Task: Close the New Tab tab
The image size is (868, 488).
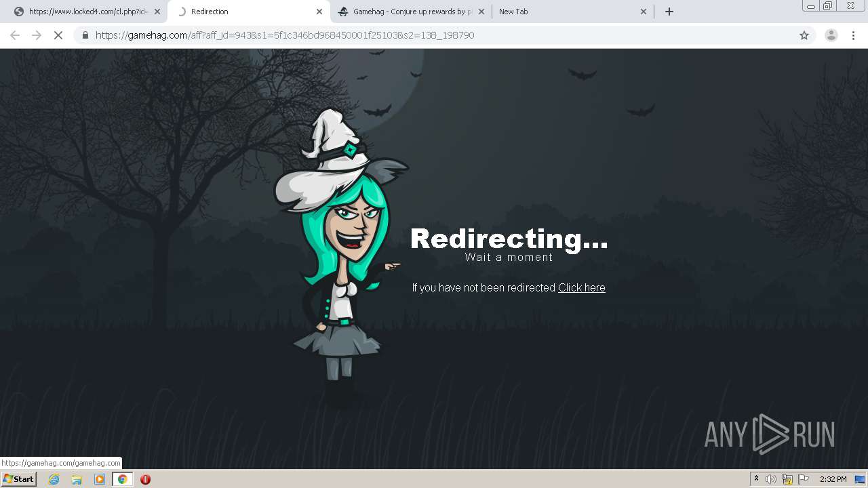Action: [x=644, y=12]
